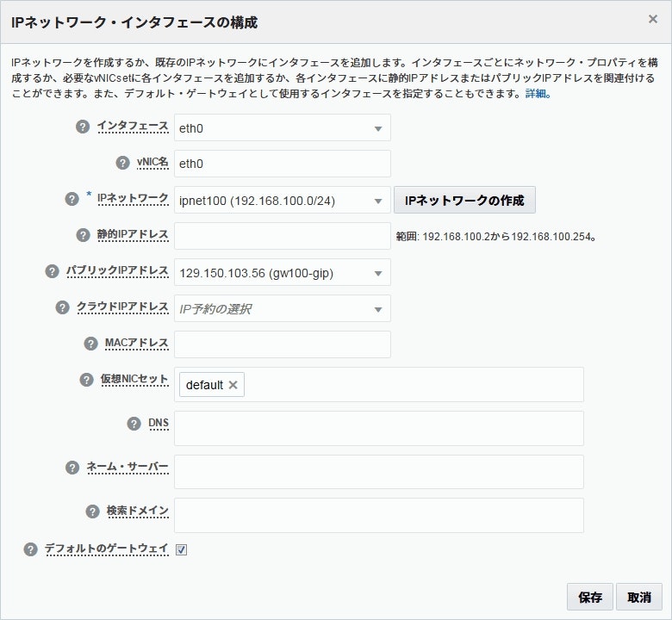This screenshot has height=620, width=672.
Task: Click inside the ネーム・サーバー input area
Action: [x=379, y=472]
